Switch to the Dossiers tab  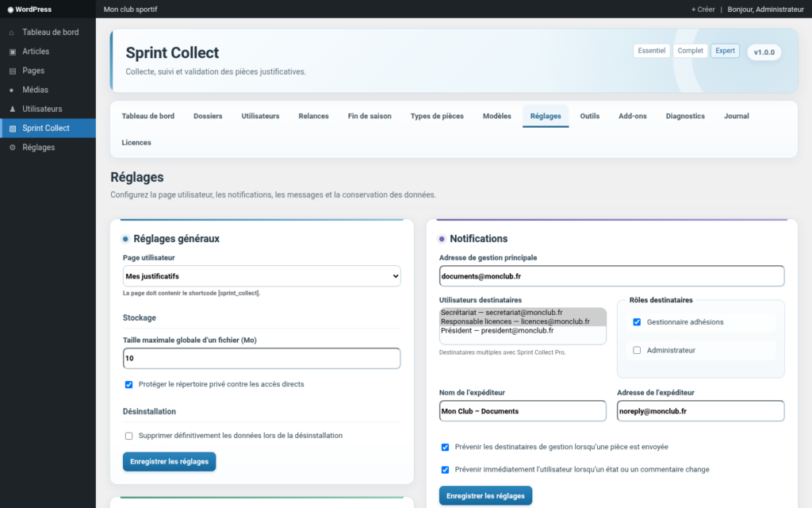pyautogui.click(x=208, y=116)
